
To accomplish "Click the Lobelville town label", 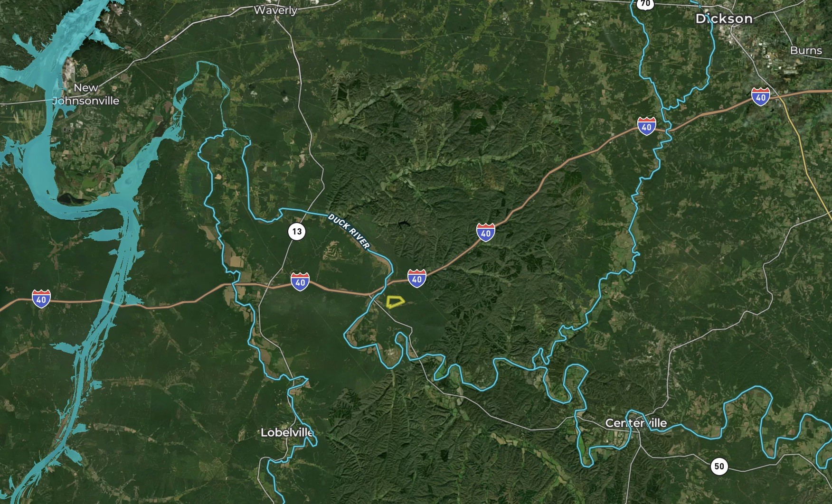I will click(287, 432).
